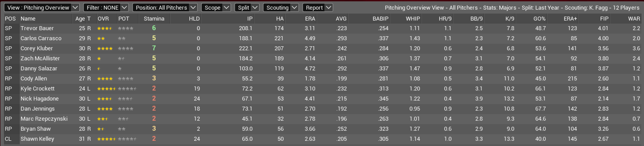Image resolution: width=644 pixels, height=146 pixels.
Task: Select reliever Cody Allen
Action: point(34,78)
